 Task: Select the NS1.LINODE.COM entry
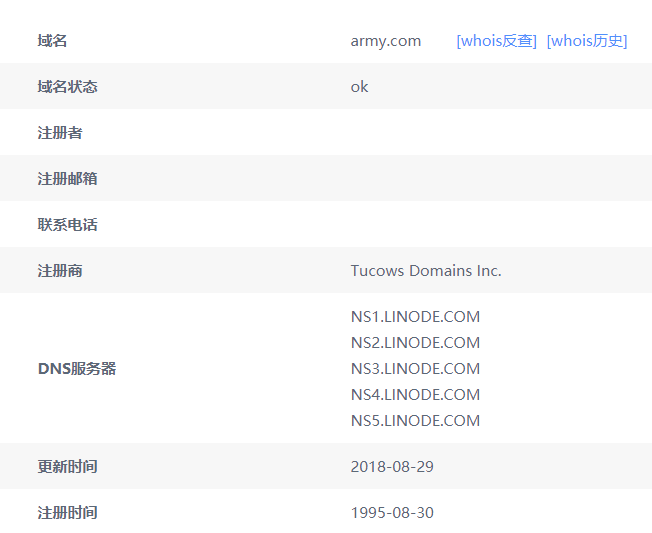(415, 317)
